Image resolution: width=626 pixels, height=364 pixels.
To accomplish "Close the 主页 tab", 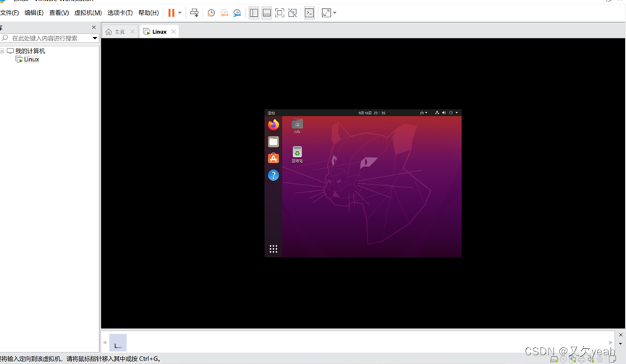I will (x=132, y=32).
